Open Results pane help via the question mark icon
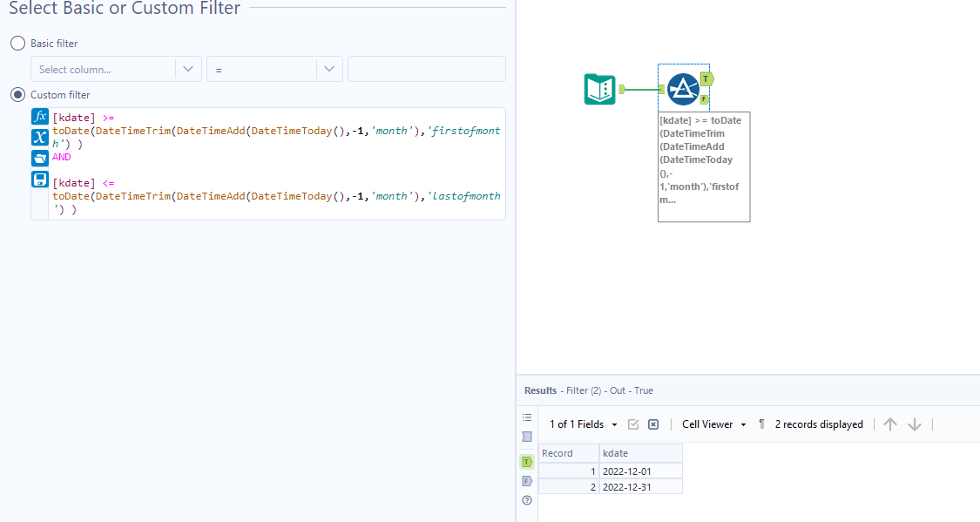 [526, 499]
